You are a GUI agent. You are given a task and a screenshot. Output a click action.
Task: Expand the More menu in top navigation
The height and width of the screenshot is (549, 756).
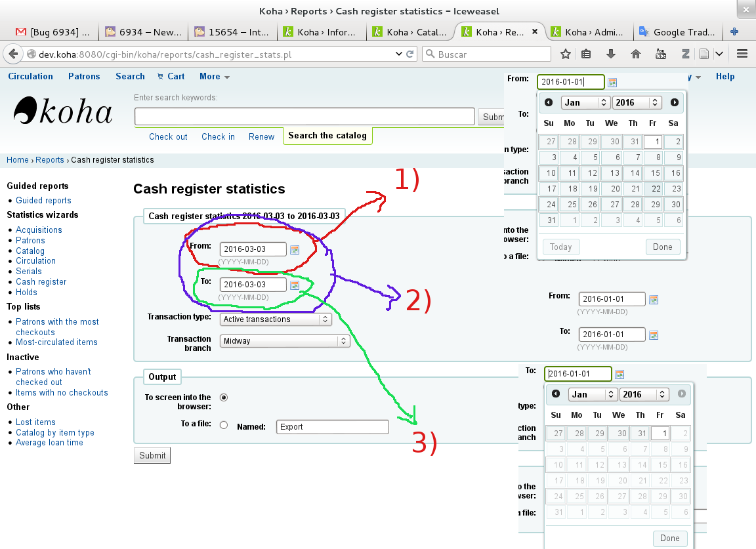coord(214,77)
